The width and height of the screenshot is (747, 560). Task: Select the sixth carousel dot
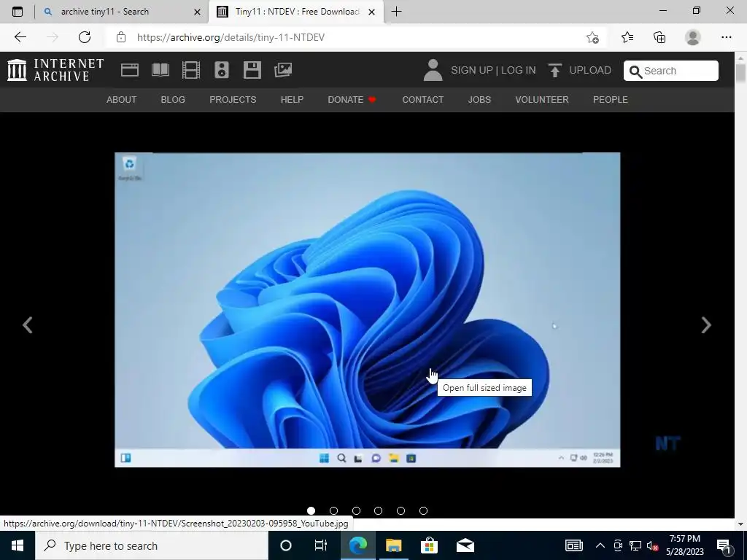point(424,510)
